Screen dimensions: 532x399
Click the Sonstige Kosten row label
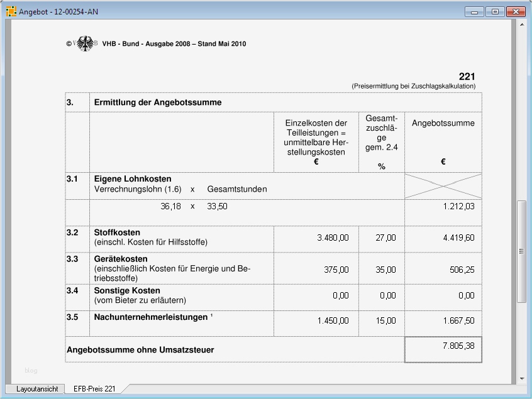(x=127, y=290)
